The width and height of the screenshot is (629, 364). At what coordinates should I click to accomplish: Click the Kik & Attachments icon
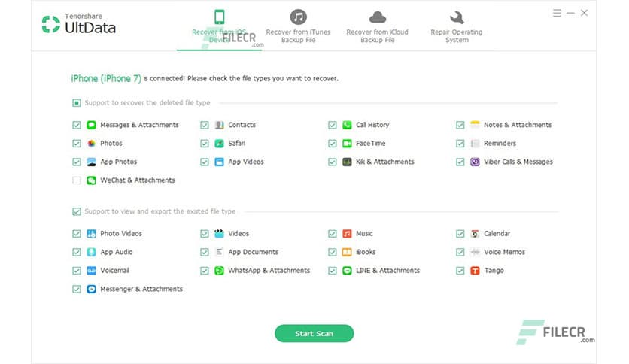tap(347, 162)
